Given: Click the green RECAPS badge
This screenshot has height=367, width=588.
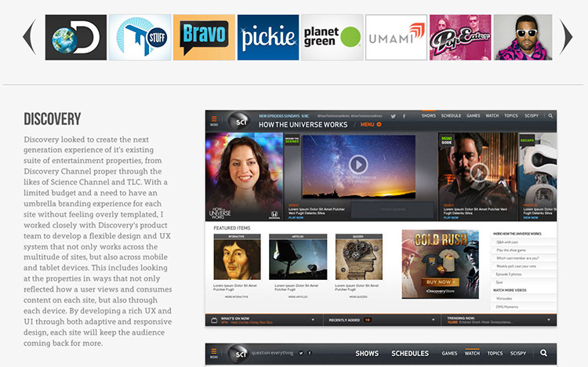Looking at the screenshot, I should point(527,140).
